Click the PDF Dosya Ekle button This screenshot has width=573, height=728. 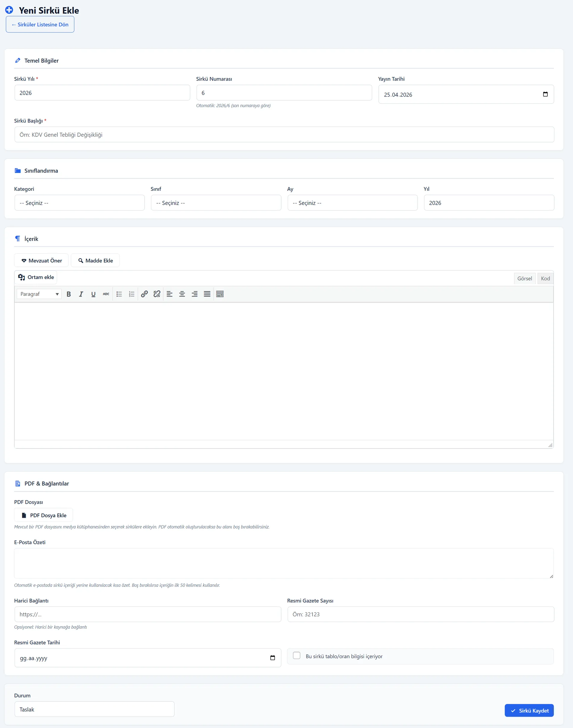pos(44,515)
